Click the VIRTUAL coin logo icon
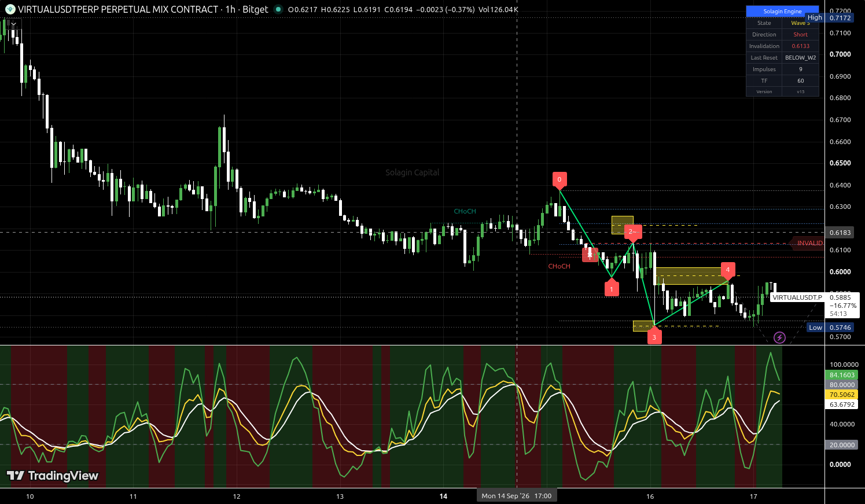Viewport: 865px width, 504px height. pyautogui.click(x=10, y=9)
